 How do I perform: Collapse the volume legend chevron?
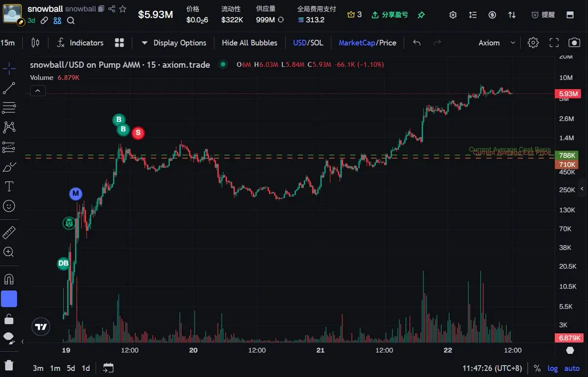click(38, 90)
